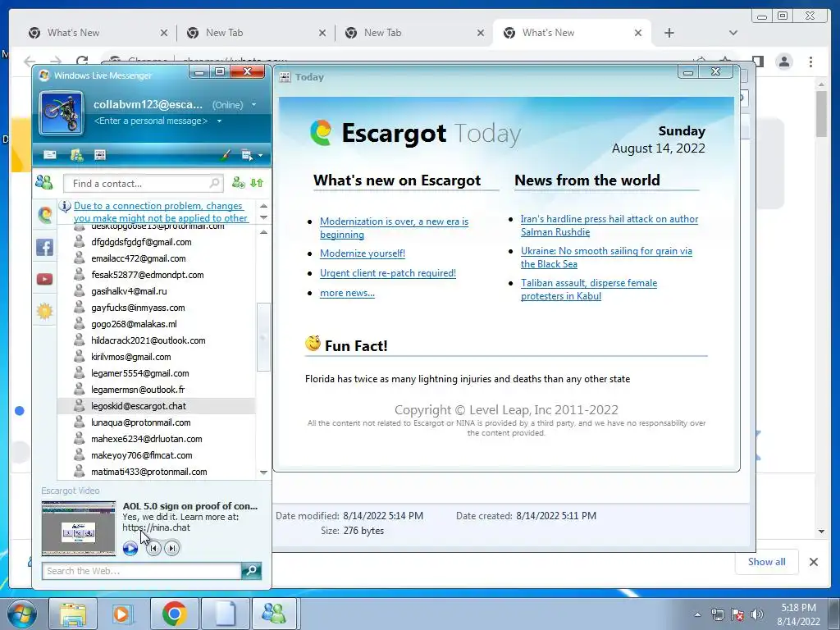Image resolution: width=840 pixels, height=630 pixels.
Task: Open 'Modernization is over, a new era' link
Action: (394, 228)
